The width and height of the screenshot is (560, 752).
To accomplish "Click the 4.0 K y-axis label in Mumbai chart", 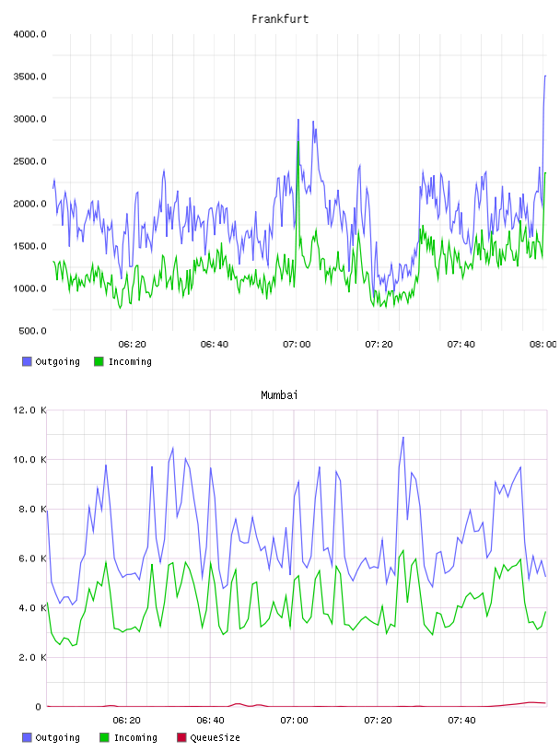I will (x=32, y=607).
